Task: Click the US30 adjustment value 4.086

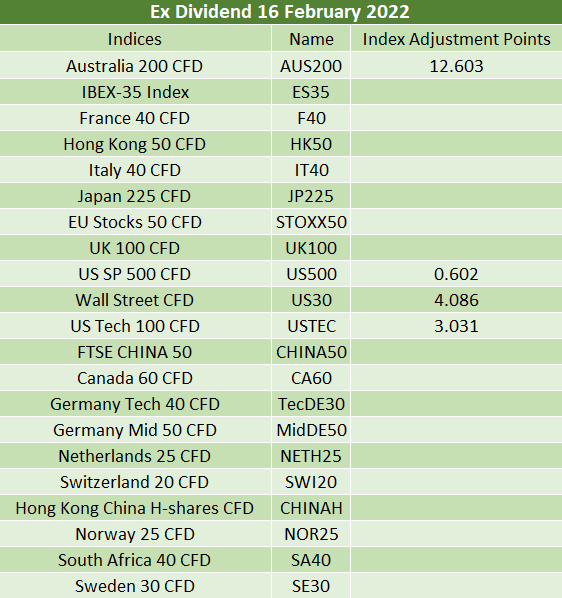Action: click(x=456, y=300)
